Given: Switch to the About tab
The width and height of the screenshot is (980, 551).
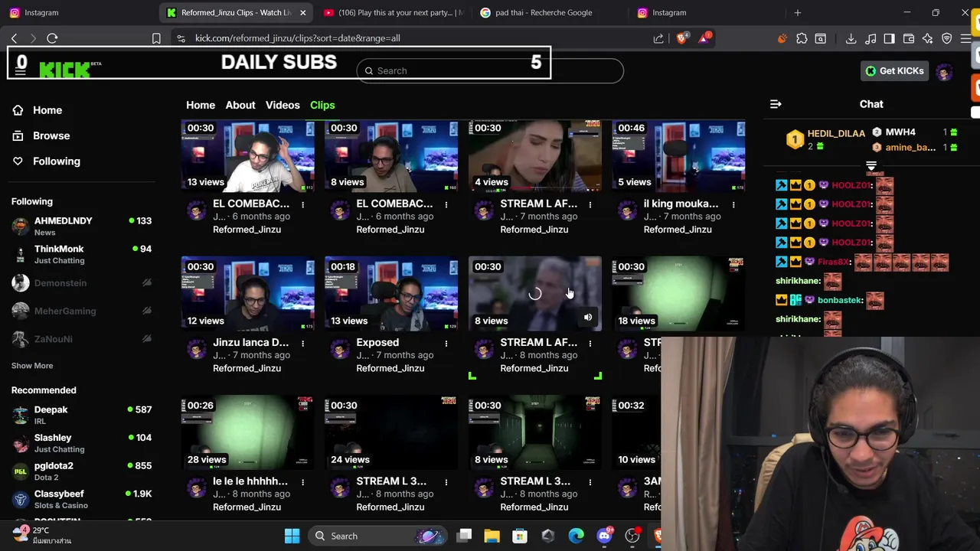Looking at the screenshot, I should tap(240, 105).
